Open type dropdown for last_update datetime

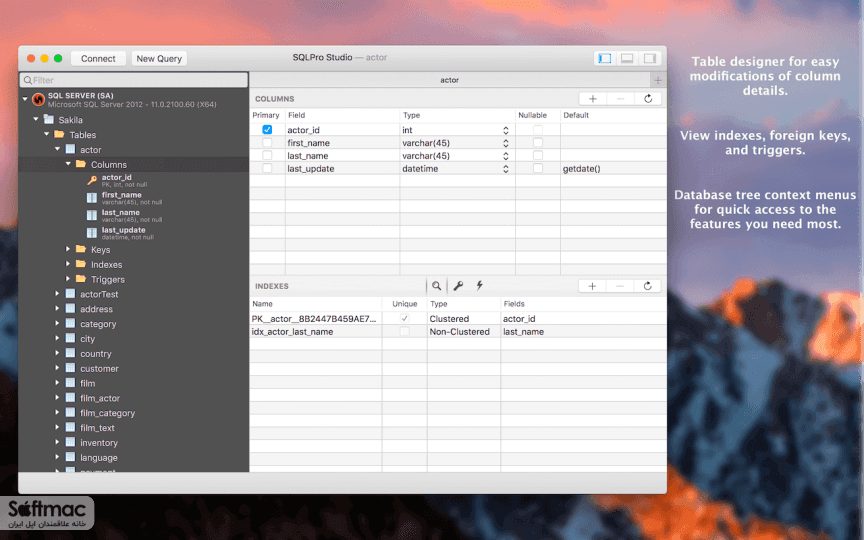pos(505,169)
